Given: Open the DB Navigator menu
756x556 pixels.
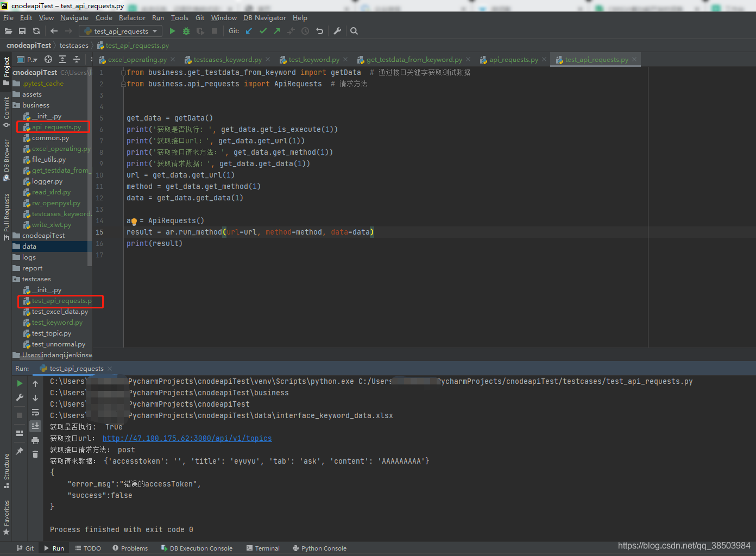Looking at the screenshot, I should pos(264,18).
